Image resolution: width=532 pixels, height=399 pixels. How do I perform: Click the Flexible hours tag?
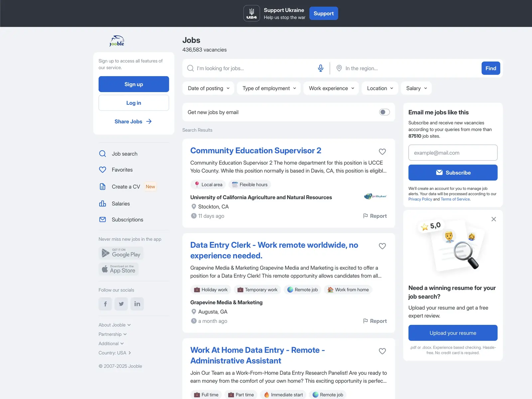[x=249, y=185]
